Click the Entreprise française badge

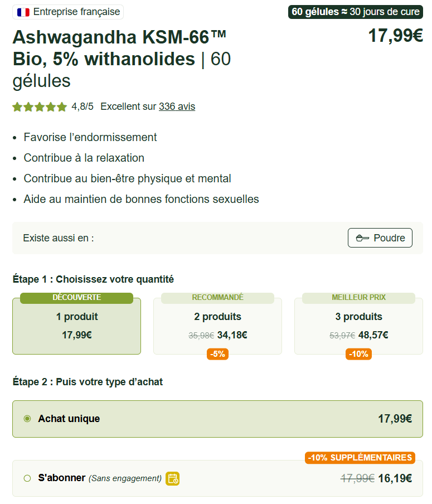pos(68,12)
